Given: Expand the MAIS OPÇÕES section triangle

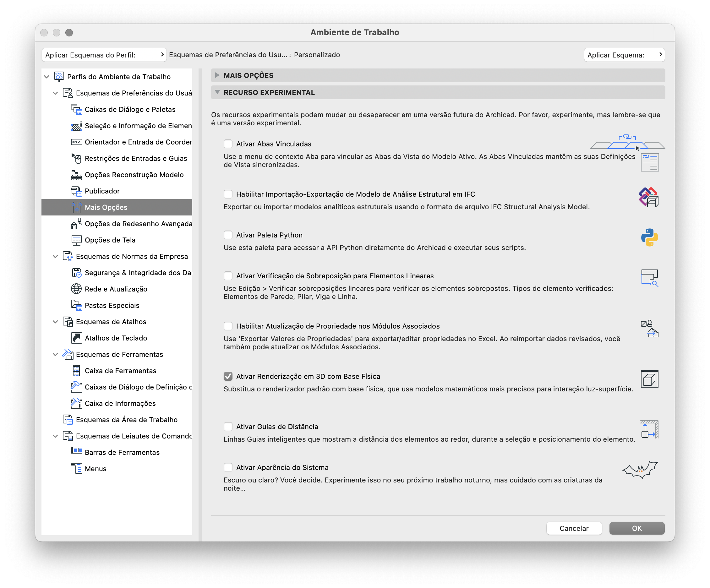Looking at the screenshot, I should [217, 75].
